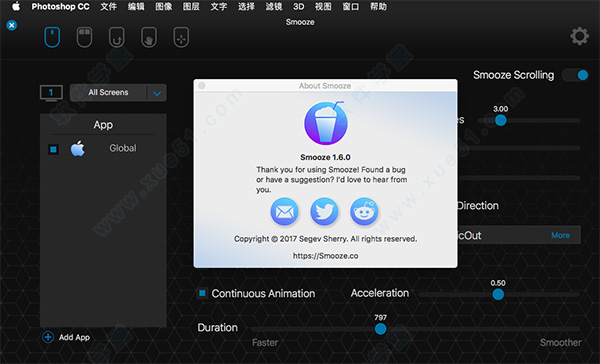Open the 图层 menu
Screen dimensions: 600x364
191,7
